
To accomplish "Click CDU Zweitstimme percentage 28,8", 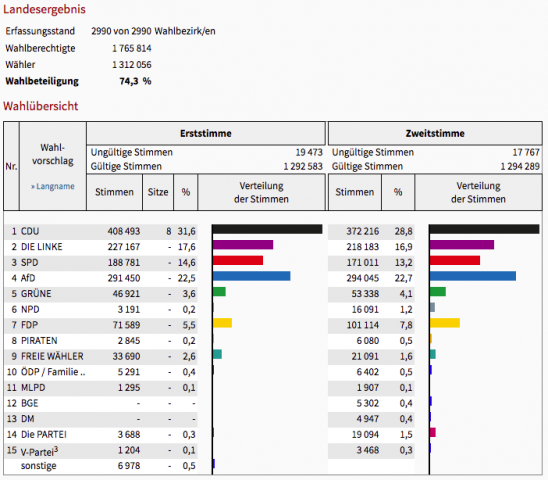I will pyautogui.click(x=404, y=231).
